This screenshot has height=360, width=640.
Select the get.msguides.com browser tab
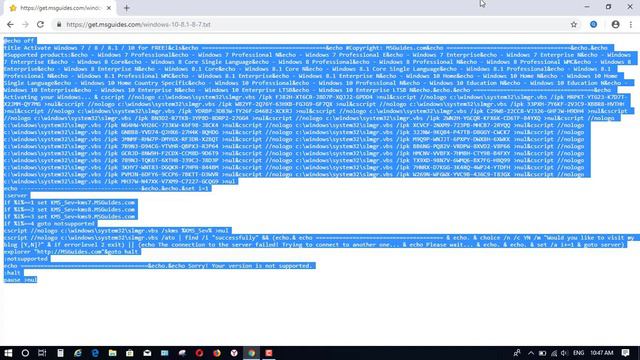pos(60,8)
